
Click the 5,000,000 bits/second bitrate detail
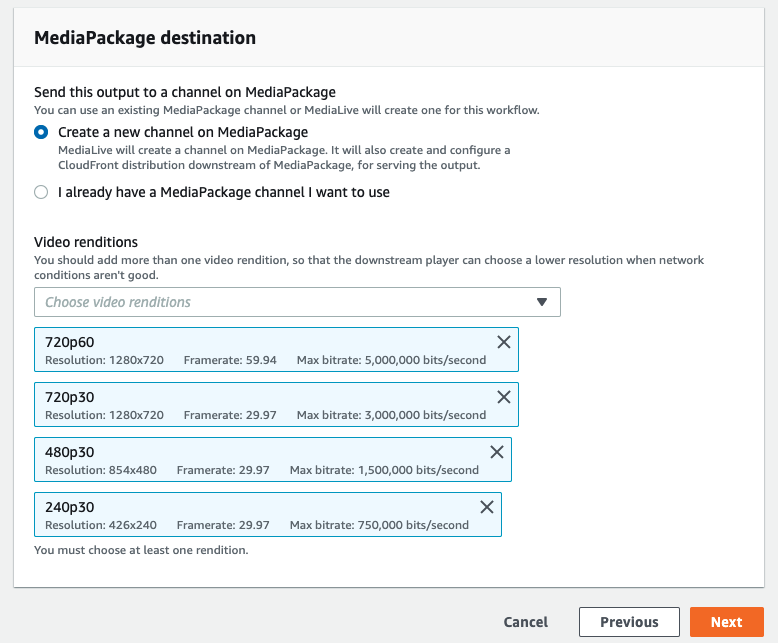point(425,361)
